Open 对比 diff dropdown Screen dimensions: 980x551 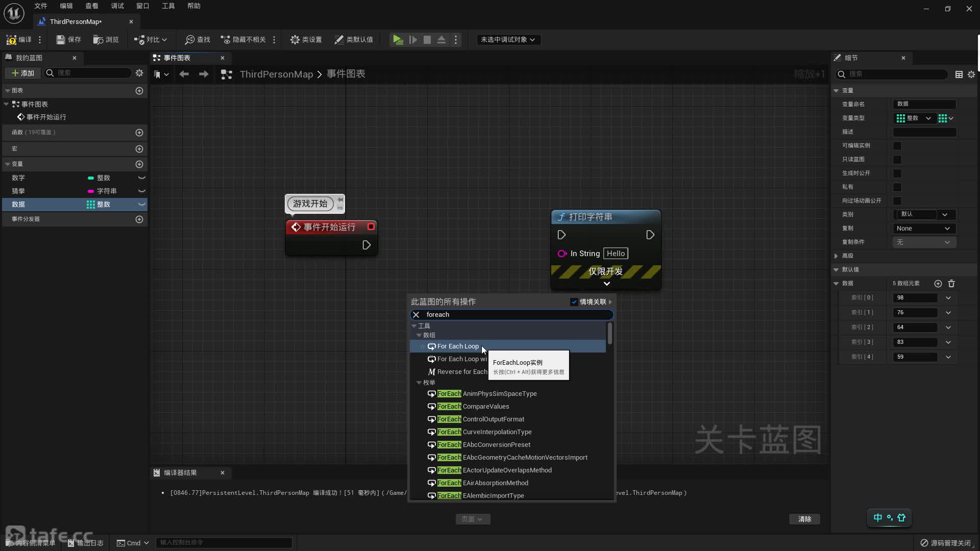click(x=151, y=40)
